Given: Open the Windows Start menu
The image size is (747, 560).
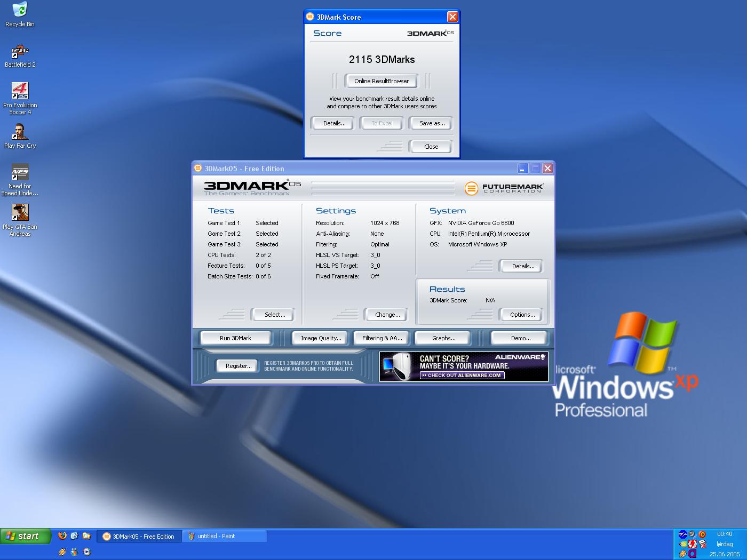Looking at the screenshot, I should point(25,536).
